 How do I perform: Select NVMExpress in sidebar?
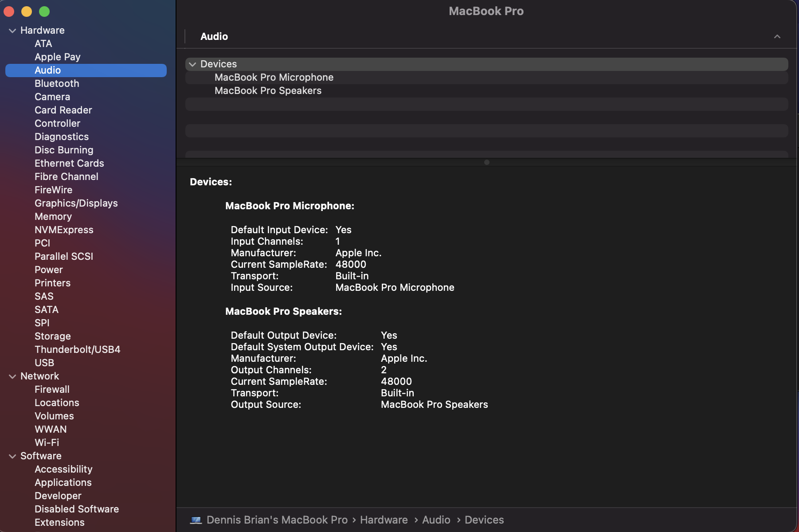coord(64,230)
